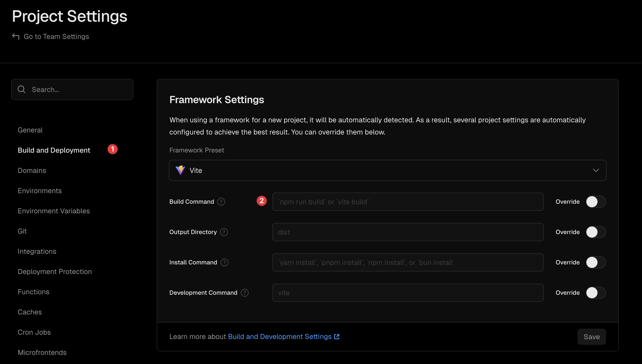Expand the Framework Preset chevron
This screenshot has width=642, height=364.
596,170
